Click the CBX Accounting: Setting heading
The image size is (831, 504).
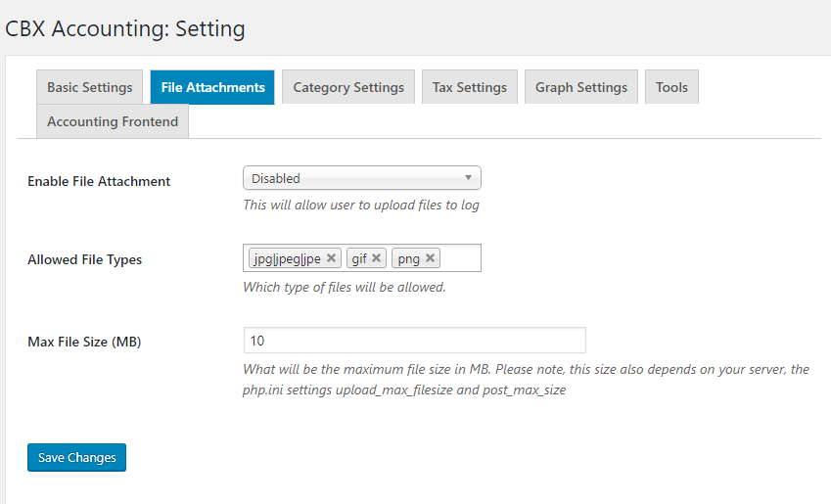125,28
